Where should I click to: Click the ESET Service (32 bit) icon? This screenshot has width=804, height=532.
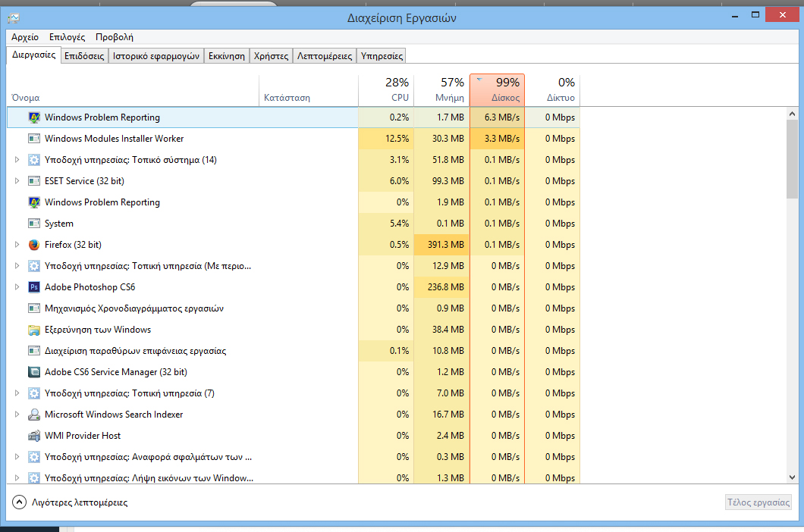pos(34,181)
